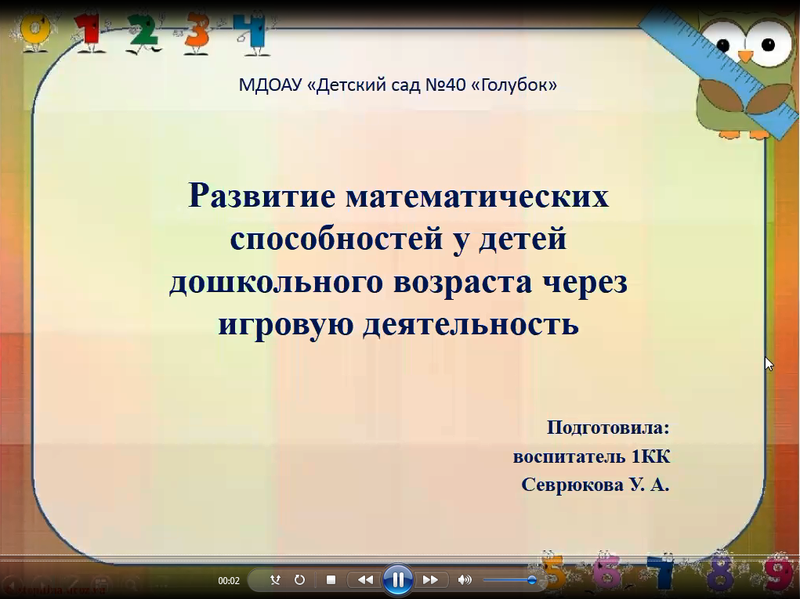Click the 'воспитатель 1КК' text line

tap(590, 457)
